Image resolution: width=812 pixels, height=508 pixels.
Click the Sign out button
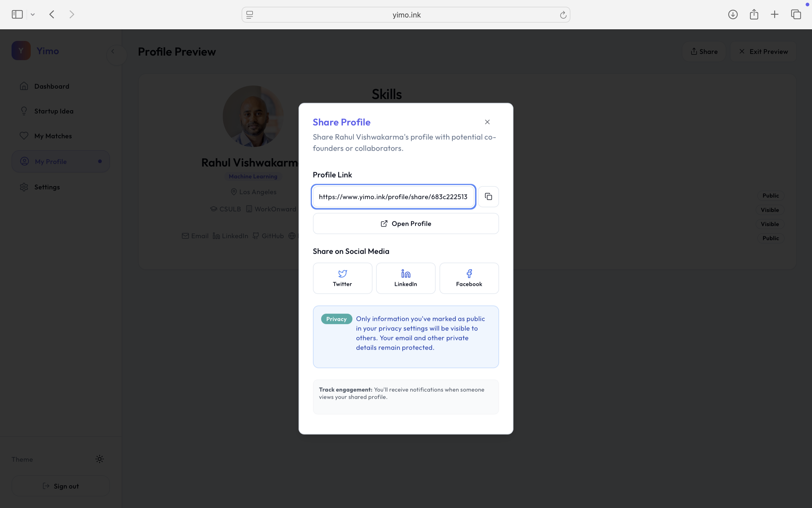pyautogui.click(x=61, y=486)
